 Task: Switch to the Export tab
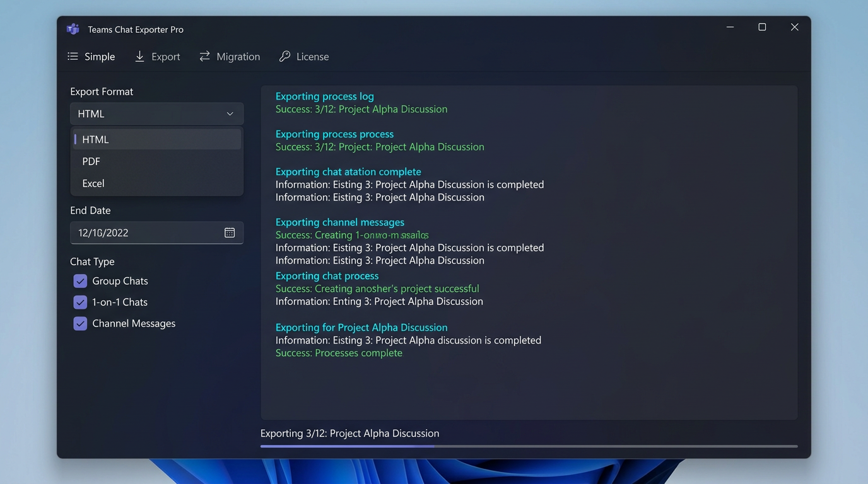click(x=158, y=57)
